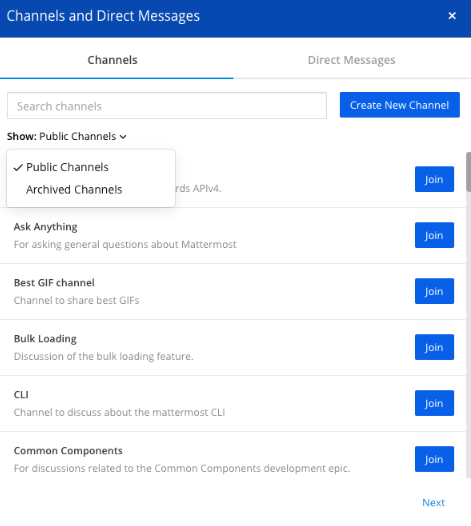Click 'Channel to share best GIFs' description
The height and width of the screenshot is (526, 471).
tap(76, 300)
